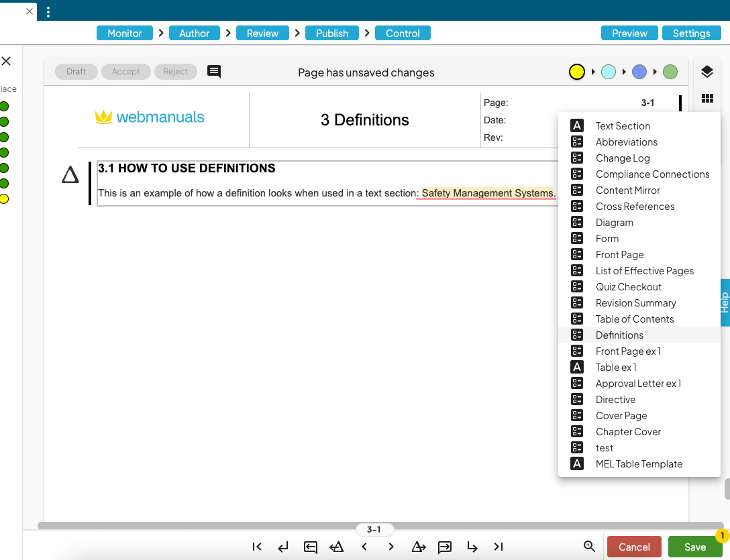Open the grid view icon
The width and height of the screenshot is (730, 560).
[707, 98]
